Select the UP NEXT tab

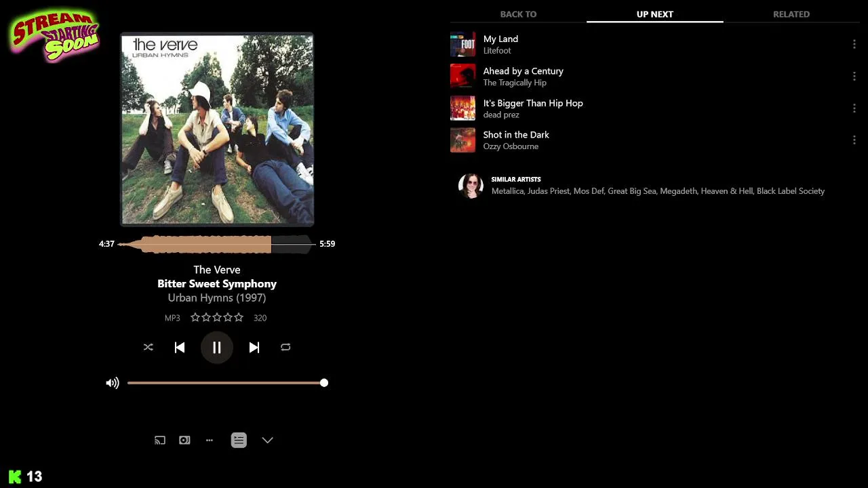(655, 14)
